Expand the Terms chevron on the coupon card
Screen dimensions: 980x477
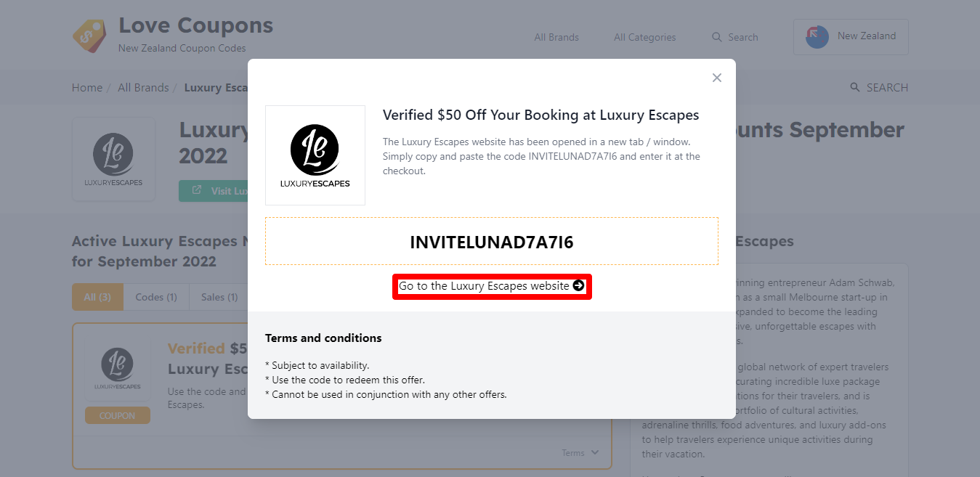595,453
